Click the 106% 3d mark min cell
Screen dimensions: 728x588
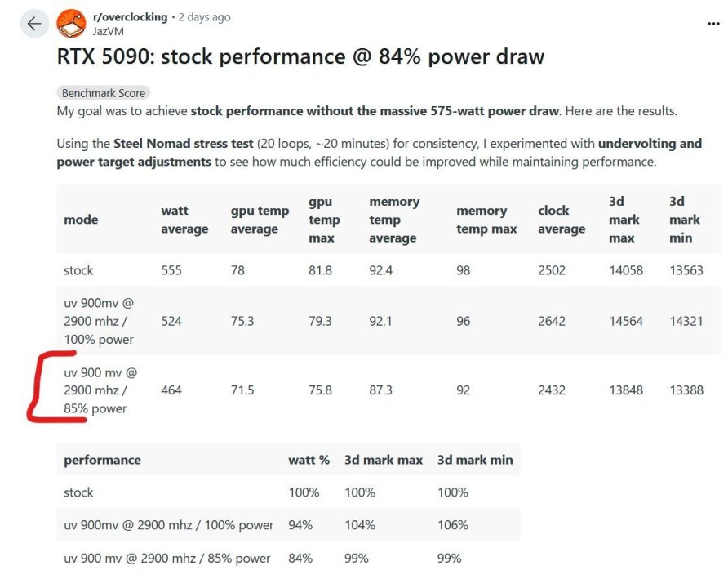click(453, 525)
